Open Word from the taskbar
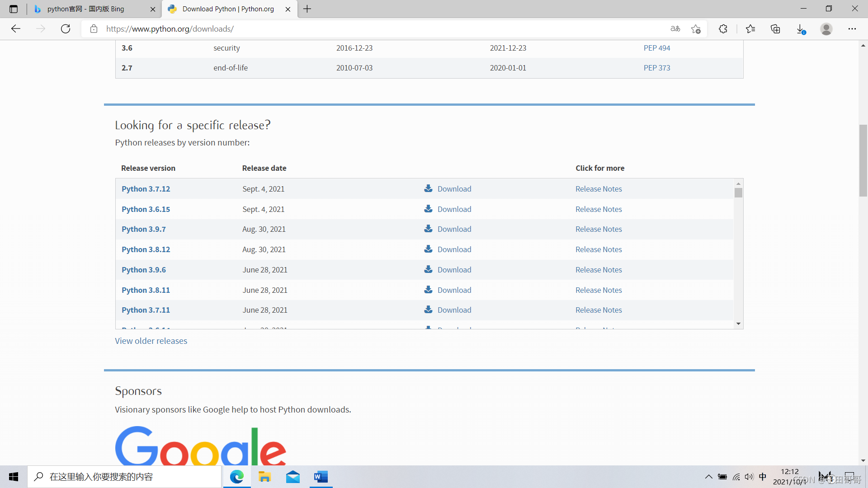 321,477
